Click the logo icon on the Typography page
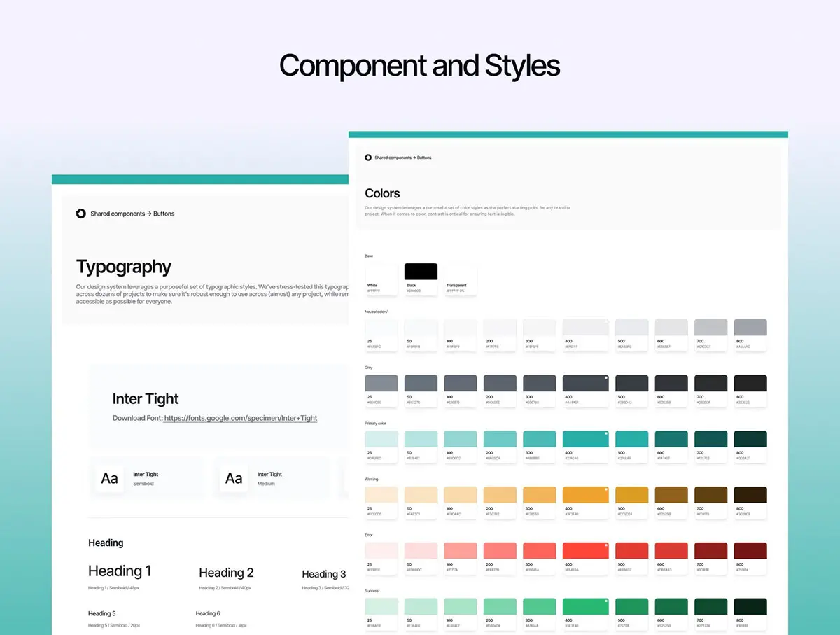Screen dimensions: 840x635 [80, 214]
